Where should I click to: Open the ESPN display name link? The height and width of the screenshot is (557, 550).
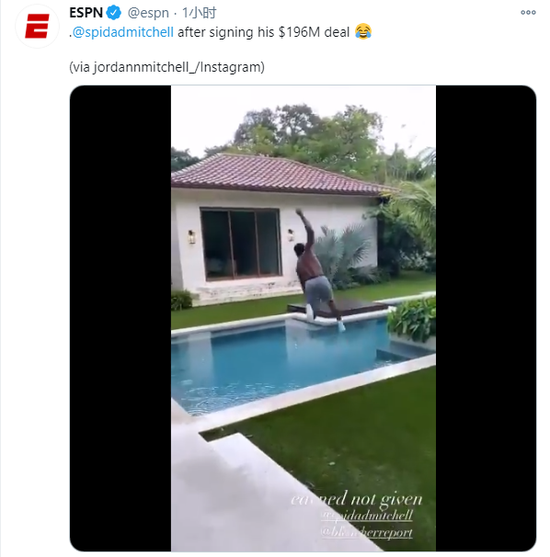click(86, 13)
